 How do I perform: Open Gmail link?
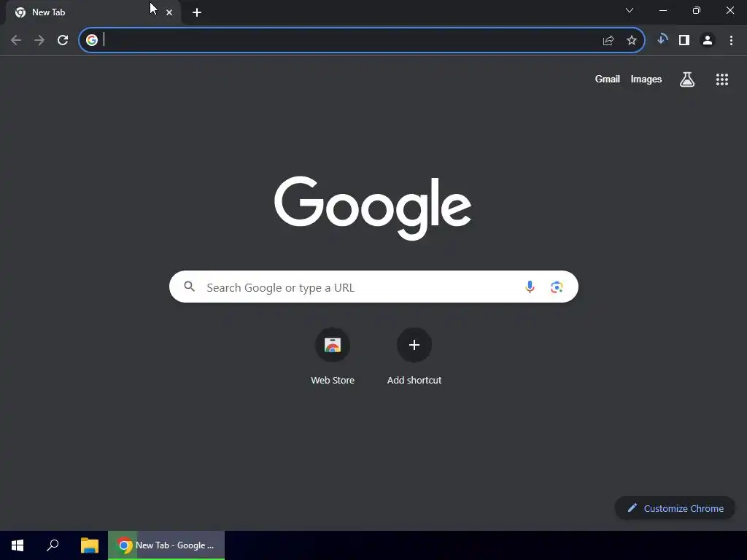pos(607,79)
